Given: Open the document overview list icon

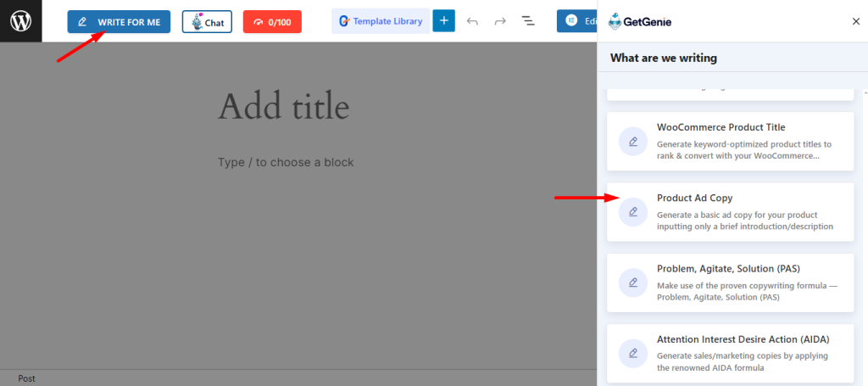Looking at the screenshot, I should coord(527,21).
